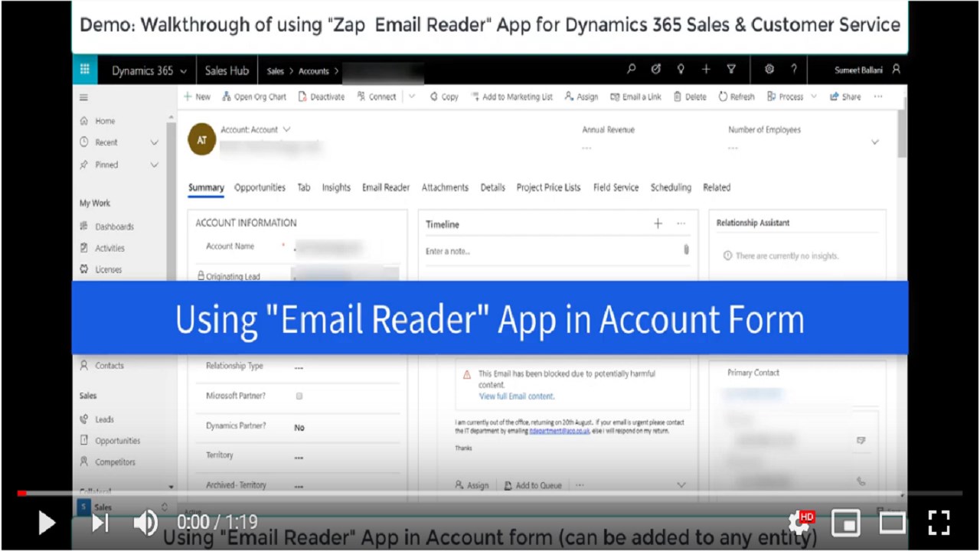The width and height of the screenshot is (980, 551).
Task: Click Sales breadcrumb
Action: tap(275, 71)
